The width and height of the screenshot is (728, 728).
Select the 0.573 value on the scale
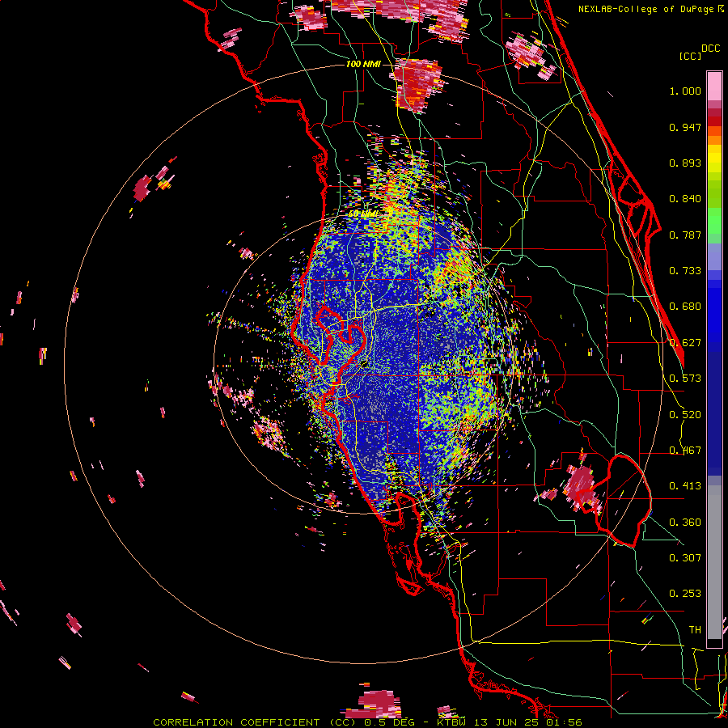(x=685, y=379)
